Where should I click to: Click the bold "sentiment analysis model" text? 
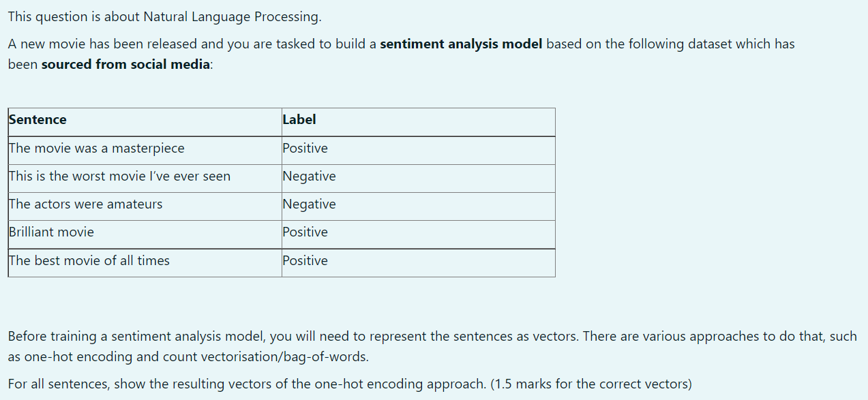coord(461,44)
